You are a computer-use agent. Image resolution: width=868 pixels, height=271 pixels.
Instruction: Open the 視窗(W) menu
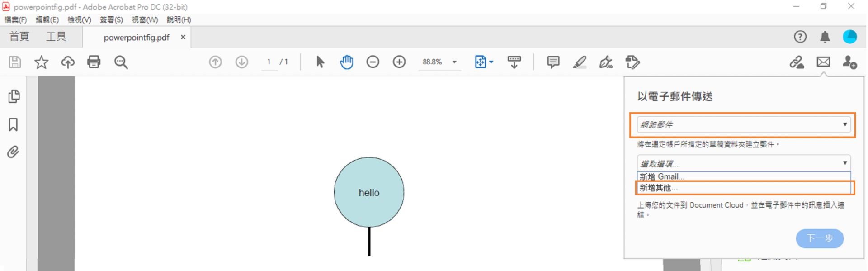145,20
